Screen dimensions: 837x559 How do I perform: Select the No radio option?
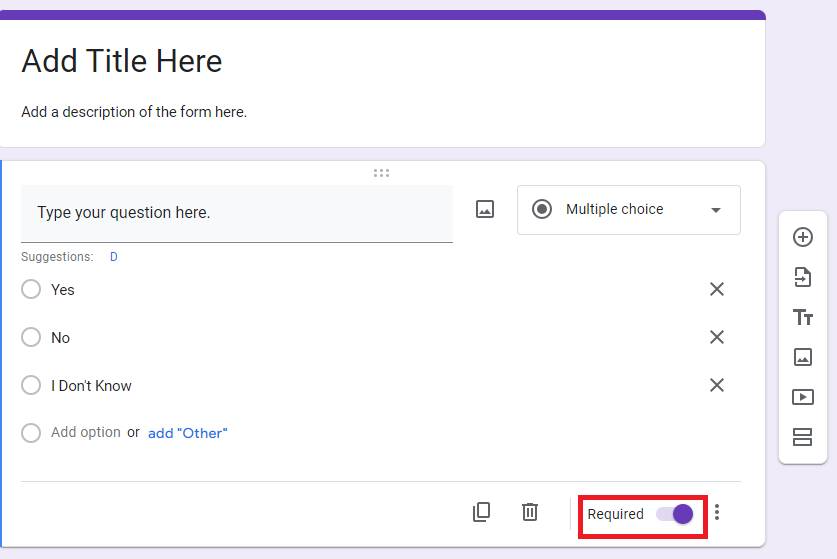pos(31,337)
